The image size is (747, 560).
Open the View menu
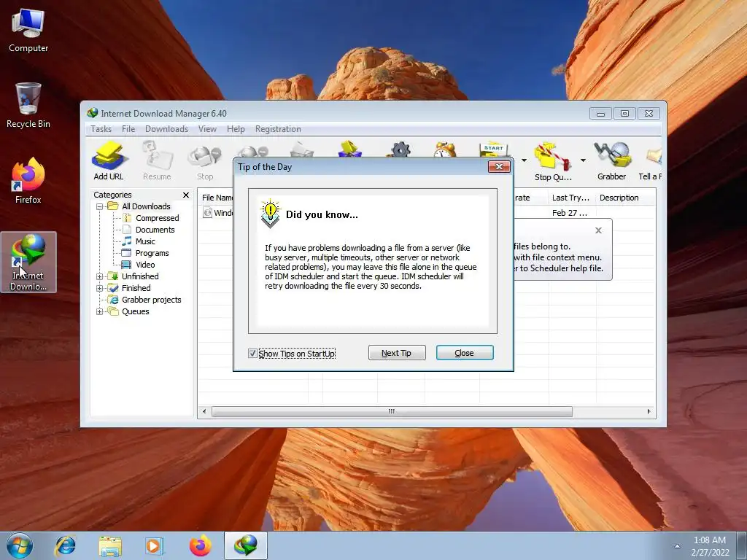[207, 129]
